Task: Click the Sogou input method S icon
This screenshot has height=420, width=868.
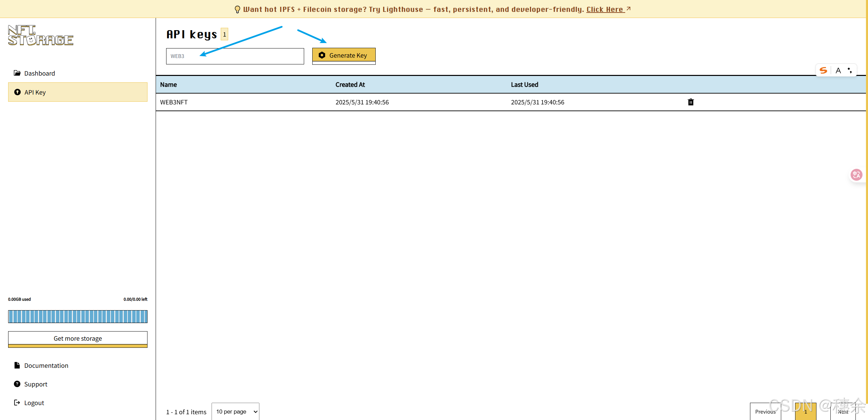Action: [x=823, y=71]
